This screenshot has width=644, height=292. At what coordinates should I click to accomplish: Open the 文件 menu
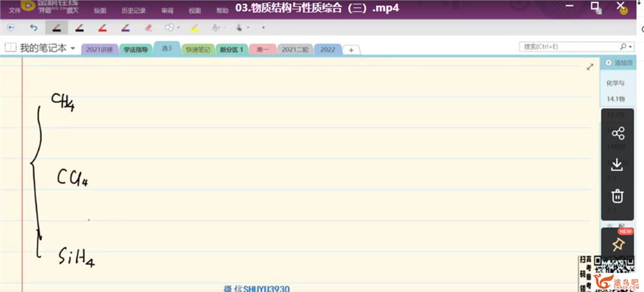point(15,11)
